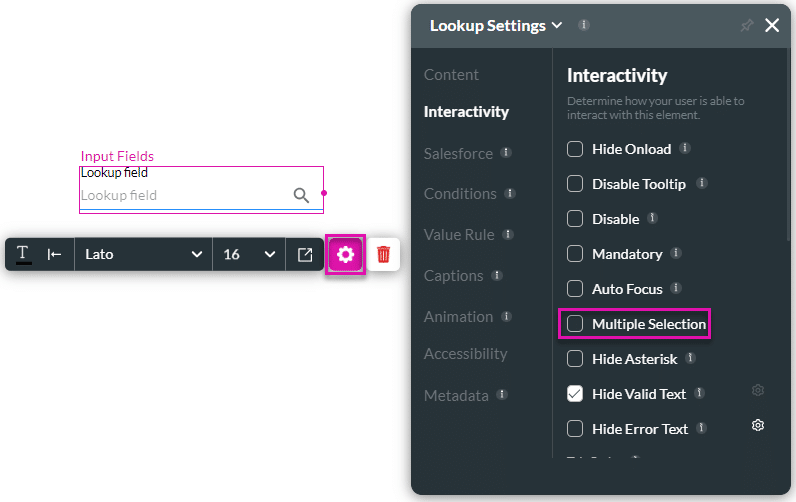This screenshot has width=796, height=502.
Task: Click the info icon next to Auto Focus
Action: [676, 288]
